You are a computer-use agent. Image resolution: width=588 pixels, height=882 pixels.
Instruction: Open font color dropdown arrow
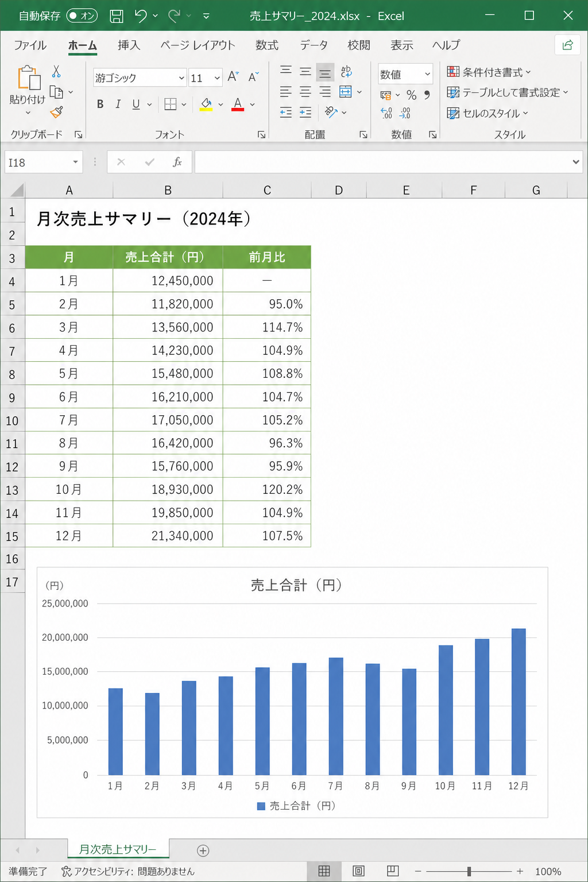[x=252, y=105]
